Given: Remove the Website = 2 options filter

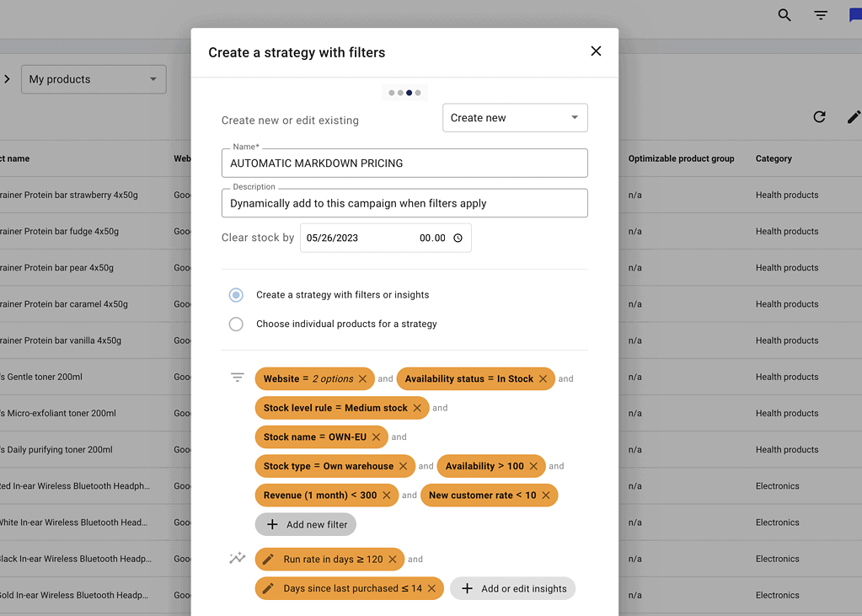Looking at the screenshot, I should pyautogui.click(x=362, y=379).
